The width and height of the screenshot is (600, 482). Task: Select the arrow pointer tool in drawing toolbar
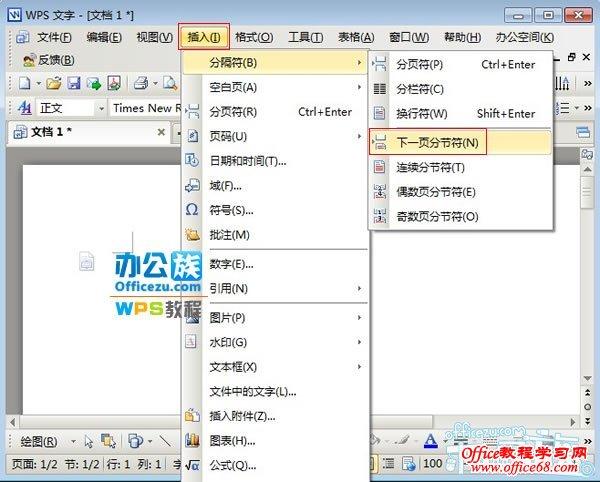[x=89, y=441]
